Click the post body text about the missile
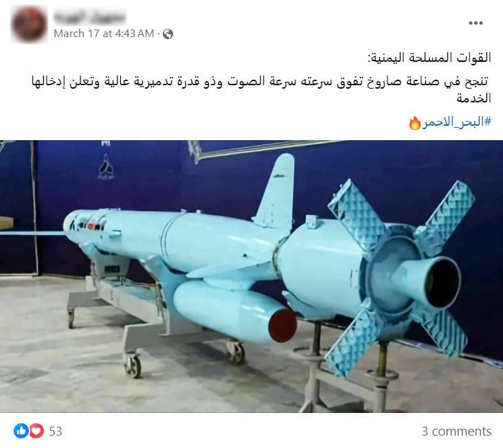 click(x=261, y=89)
